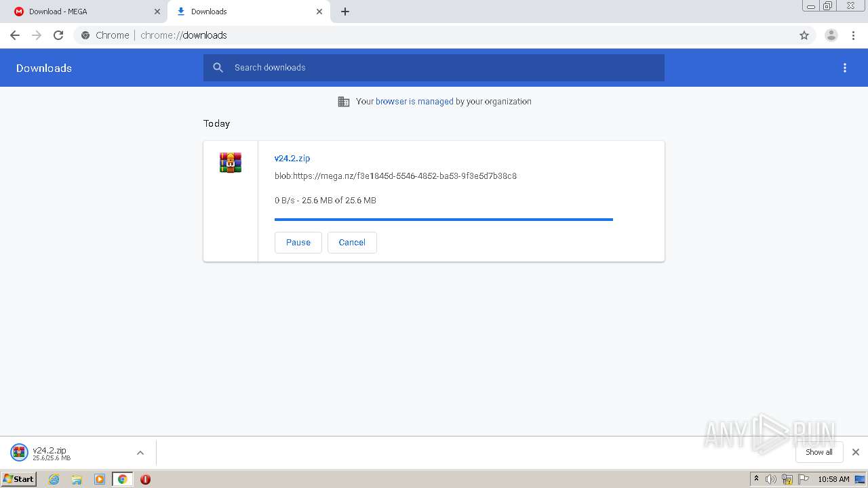Click the network tray icon
The image size is (868, 488).
tap(787, 479)
